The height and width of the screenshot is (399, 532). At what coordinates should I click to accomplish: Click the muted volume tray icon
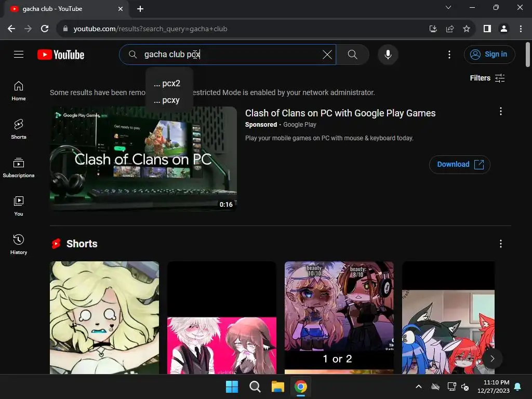[x=465, y=387]
